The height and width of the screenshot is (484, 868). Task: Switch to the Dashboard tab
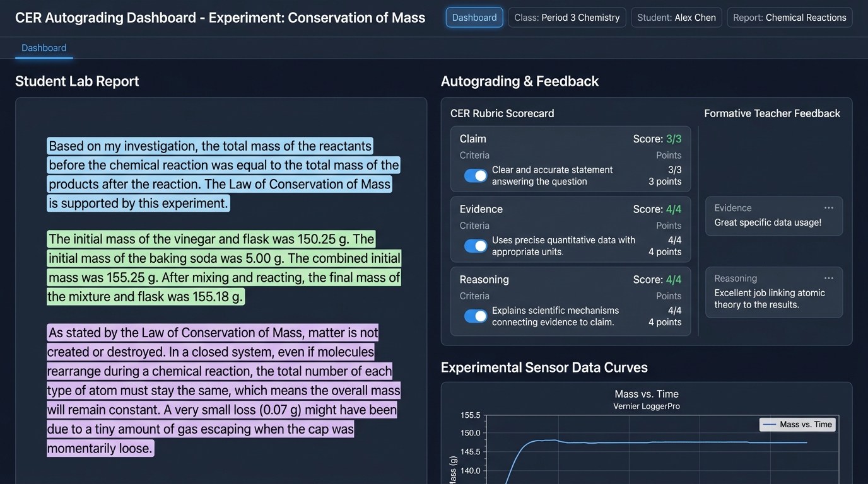click(x=44, y=48)
